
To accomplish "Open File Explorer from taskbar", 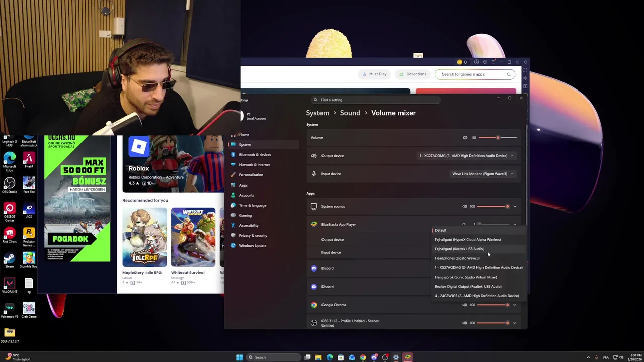I will pos(318,357).
